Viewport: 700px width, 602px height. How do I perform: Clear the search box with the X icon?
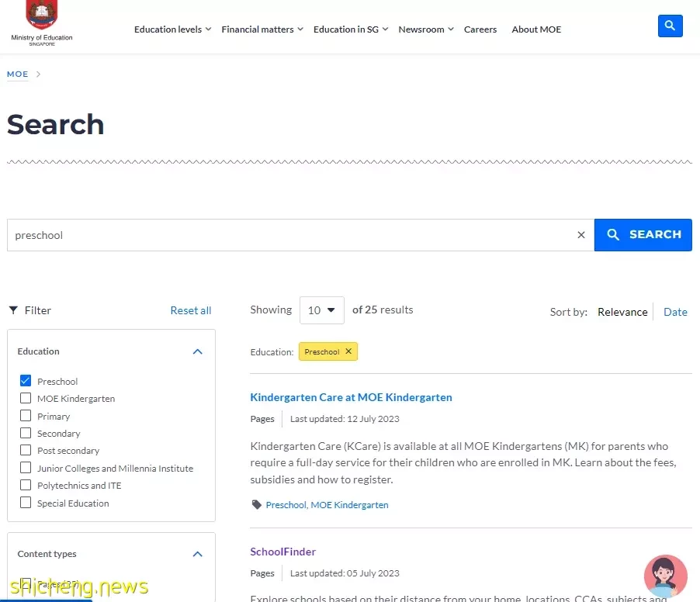click(580, 235)
